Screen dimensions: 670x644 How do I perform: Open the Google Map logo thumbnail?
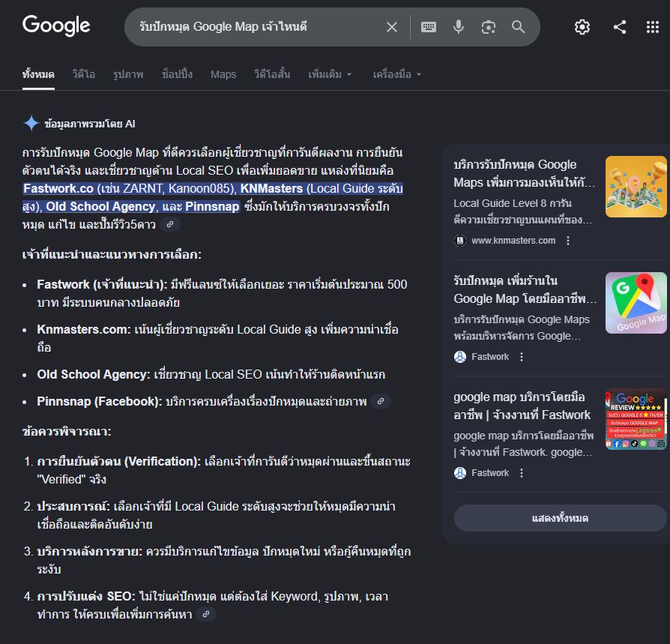636,303
